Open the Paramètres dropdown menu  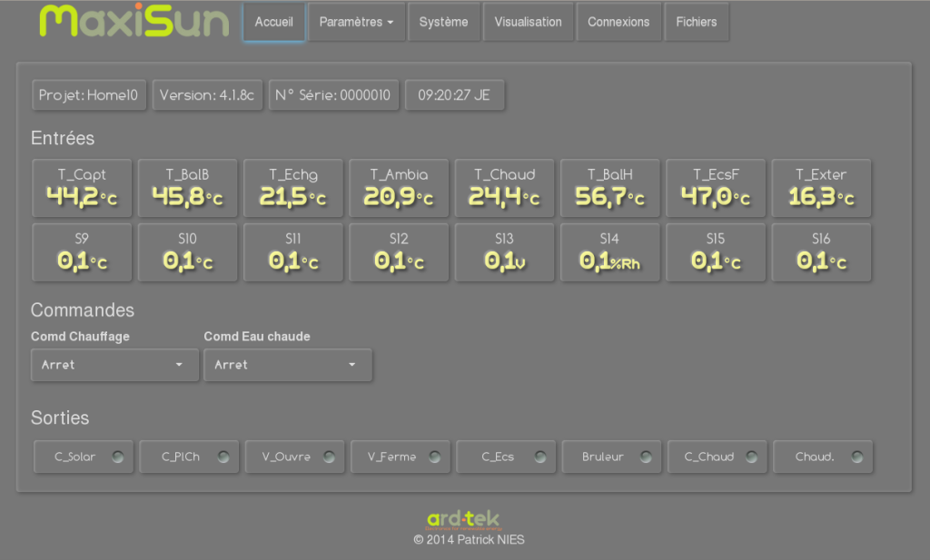pos(356,22)
